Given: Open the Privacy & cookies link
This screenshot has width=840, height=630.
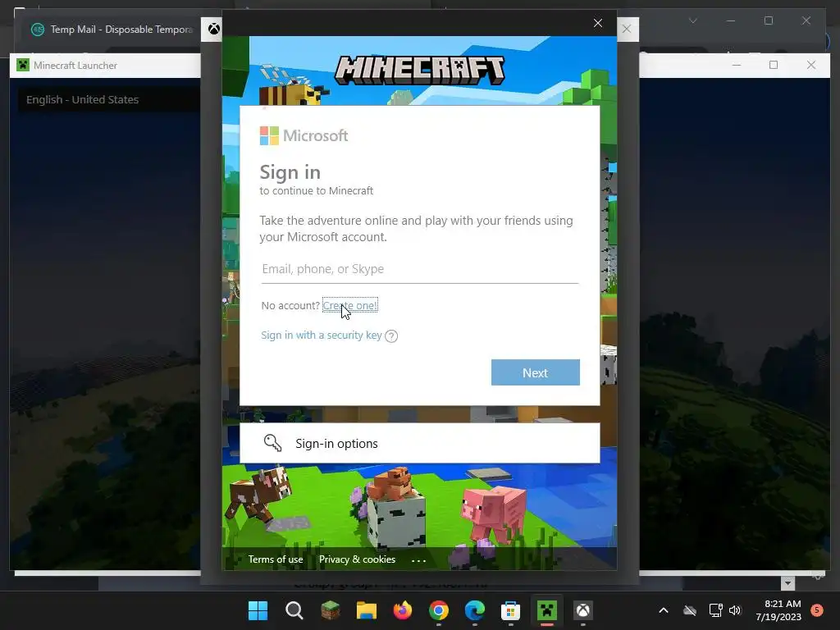Looking at the screenshot, I should (x=358, y=559).
